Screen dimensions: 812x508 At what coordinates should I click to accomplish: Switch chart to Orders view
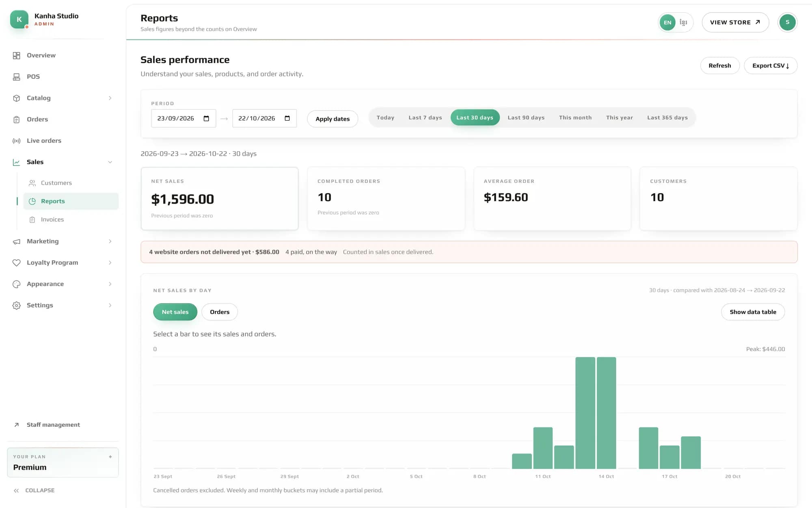[x=220, y=312]
